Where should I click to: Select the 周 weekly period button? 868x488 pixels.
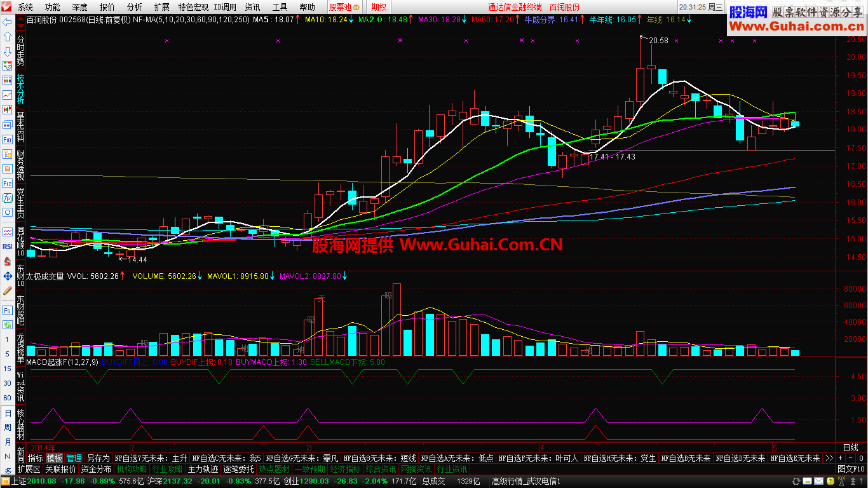tap(7, 427)
